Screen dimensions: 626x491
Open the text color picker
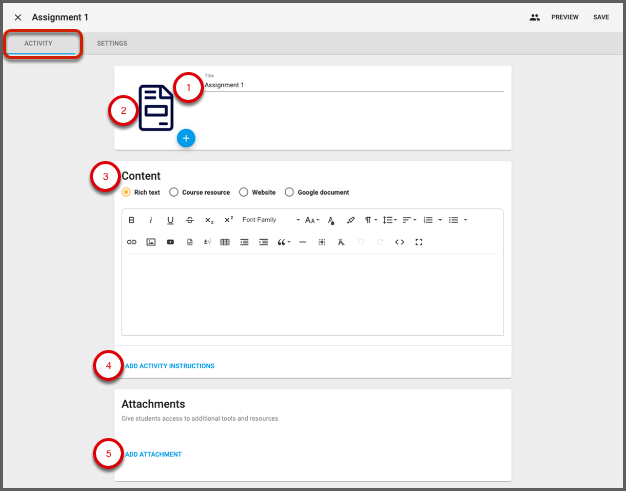pyautogui.click(x=331, y=220)
